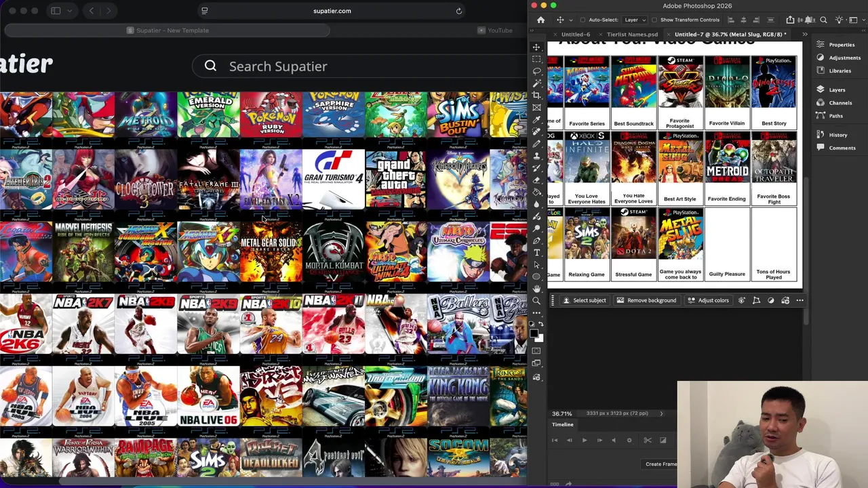
Task: Open the Properties panel
Action: click(x=837, y=45)
